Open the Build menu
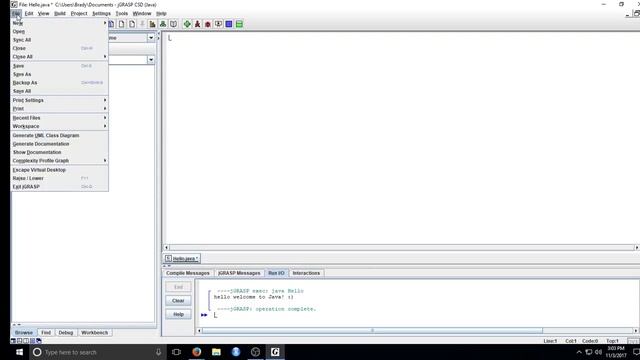This screenshot has height=360, width=640. [60, 13]
